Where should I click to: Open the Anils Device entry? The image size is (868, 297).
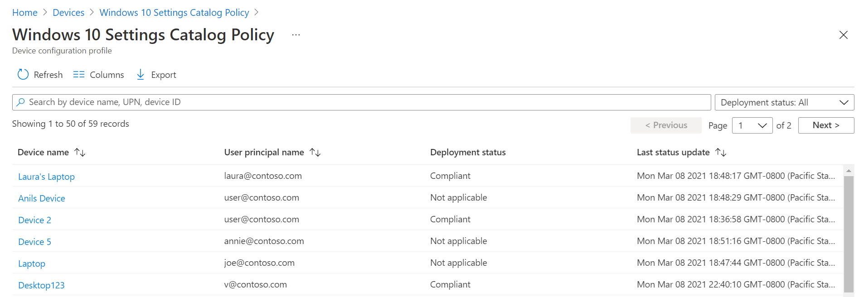pyautogui.click(x=42, y=198)
